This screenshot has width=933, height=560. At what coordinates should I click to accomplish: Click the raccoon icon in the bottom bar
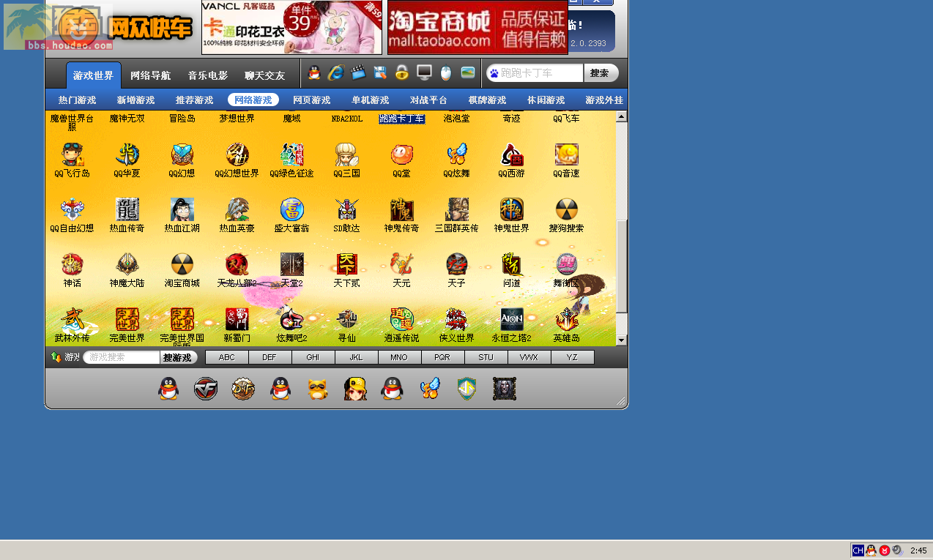tap(317, 389)
